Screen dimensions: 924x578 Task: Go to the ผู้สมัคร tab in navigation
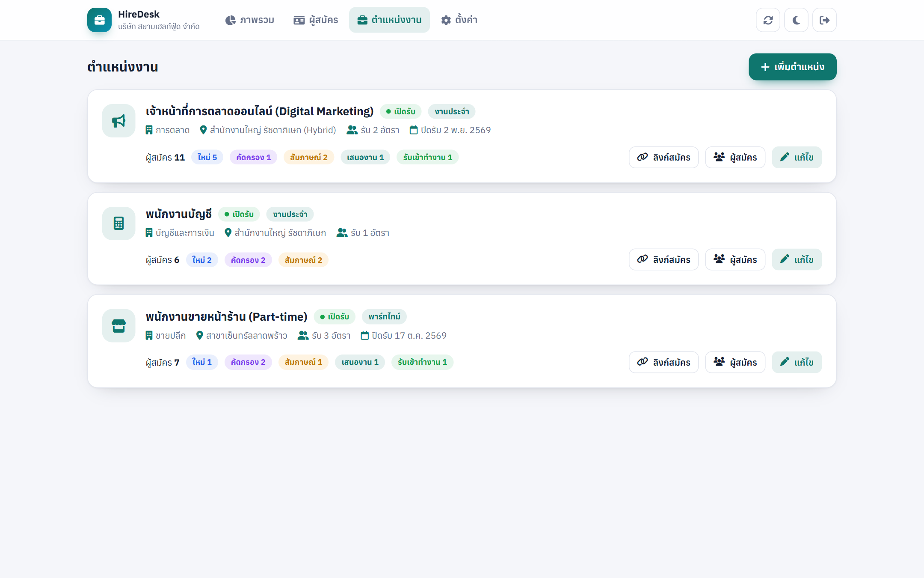tap(316, 20)
